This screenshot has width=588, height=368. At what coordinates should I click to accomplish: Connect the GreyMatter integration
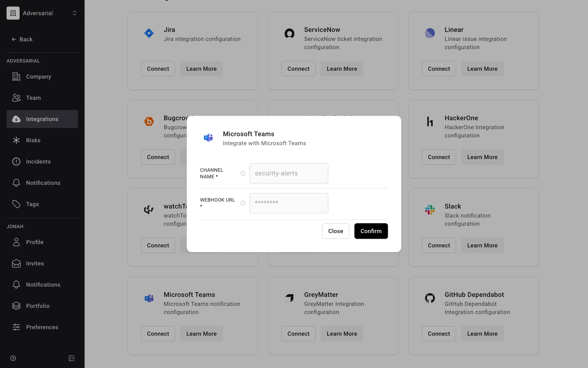pyautogui.click(x=298, y=334)
